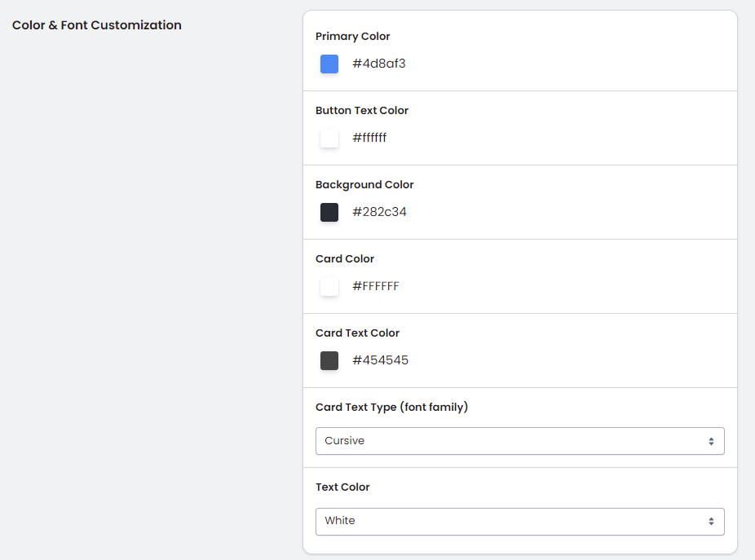The height and width of the screenshot is (560, 755).
Task: Select the #282c34 hex code
Action: 379,212
